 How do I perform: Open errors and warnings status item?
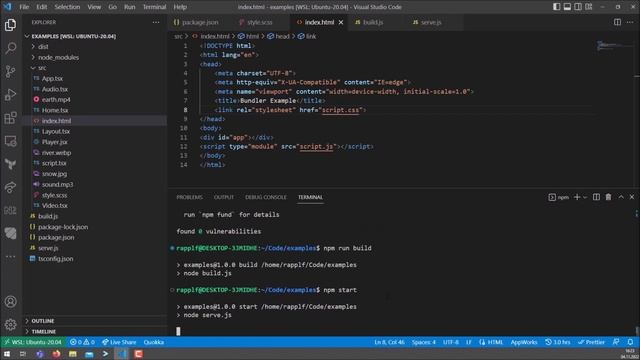pyautogui.click(x=82, y=342)
